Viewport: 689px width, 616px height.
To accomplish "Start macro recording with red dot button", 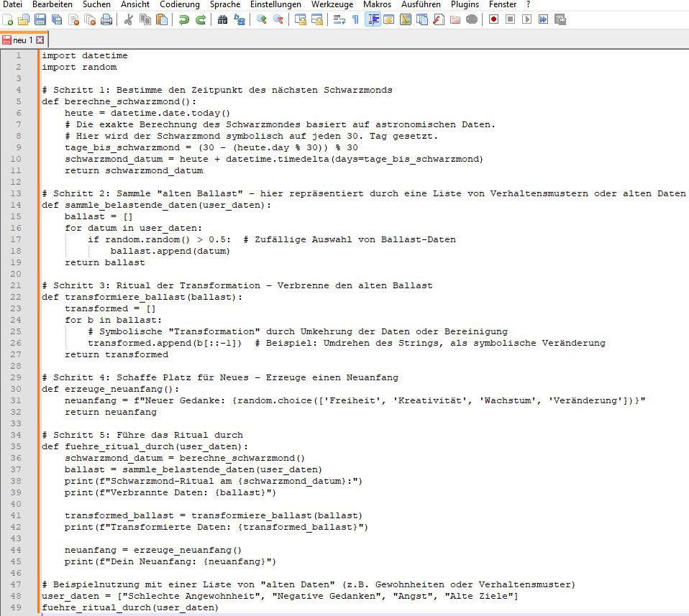I will pyautogui.click(x=493, y=19).
